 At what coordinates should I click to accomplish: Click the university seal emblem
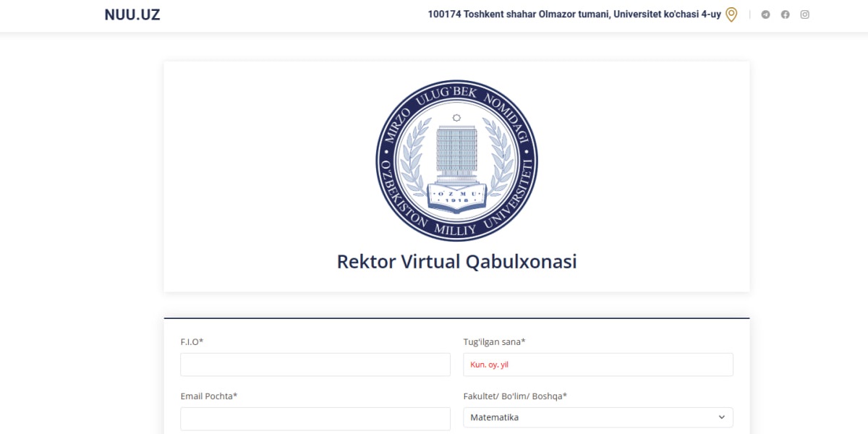[x=456, y=161]
